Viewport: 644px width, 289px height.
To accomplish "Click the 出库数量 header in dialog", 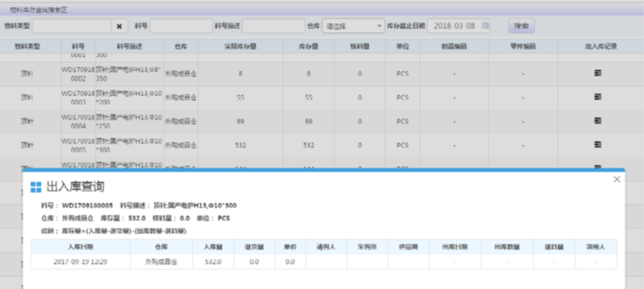I will [x=507, y=247].
